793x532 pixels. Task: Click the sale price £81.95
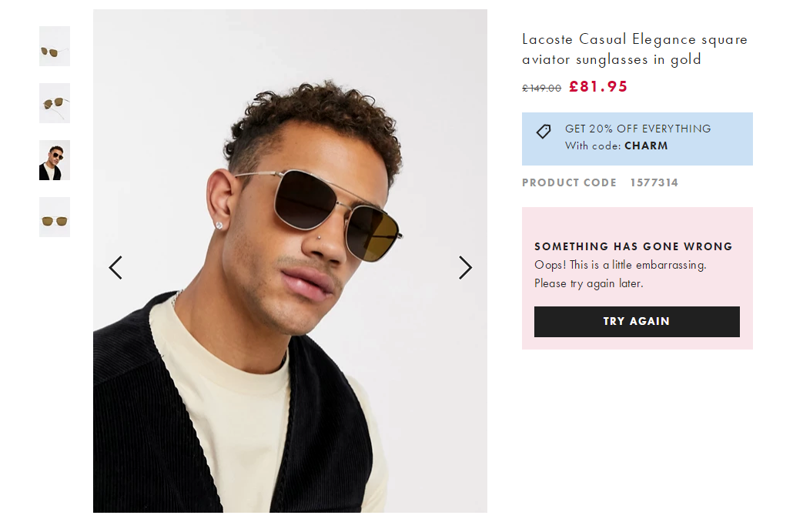[x=598, y=87]
